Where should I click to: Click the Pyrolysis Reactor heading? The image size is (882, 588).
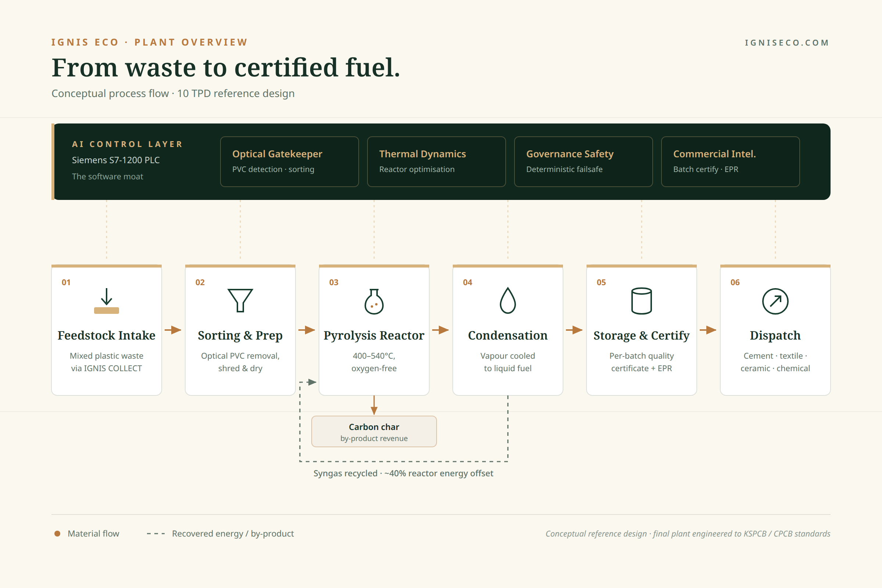pyautogui.click(x=374, y=336)
